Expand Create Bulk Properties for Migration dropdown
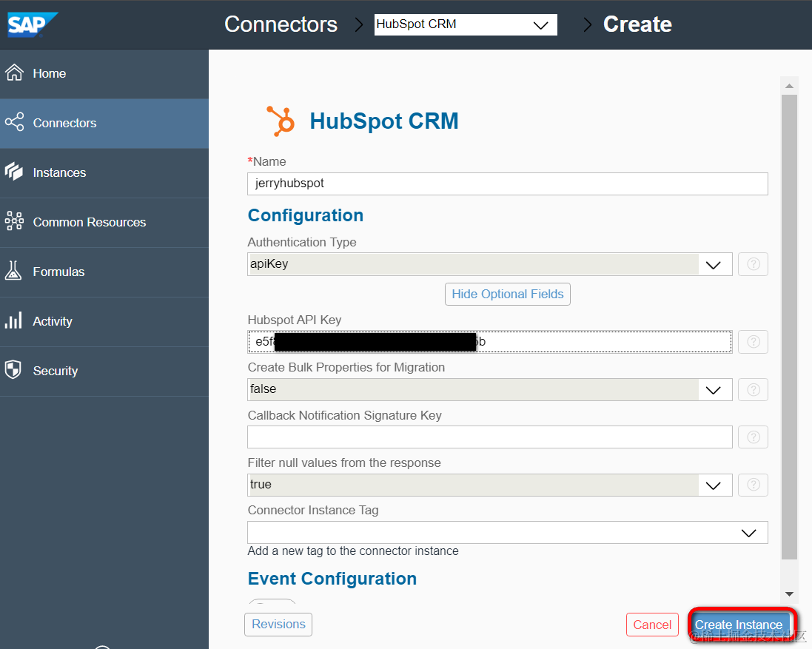 [x=490, y=390]
